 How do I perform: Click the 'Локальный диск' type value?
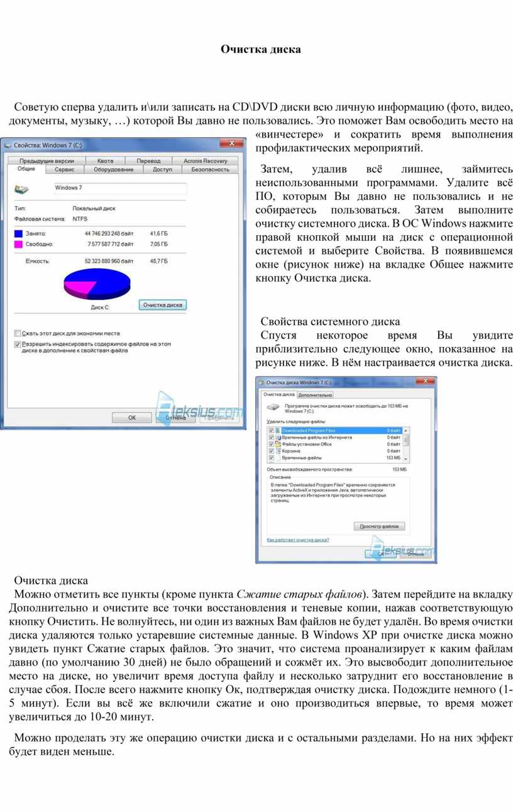coord(94,209)
